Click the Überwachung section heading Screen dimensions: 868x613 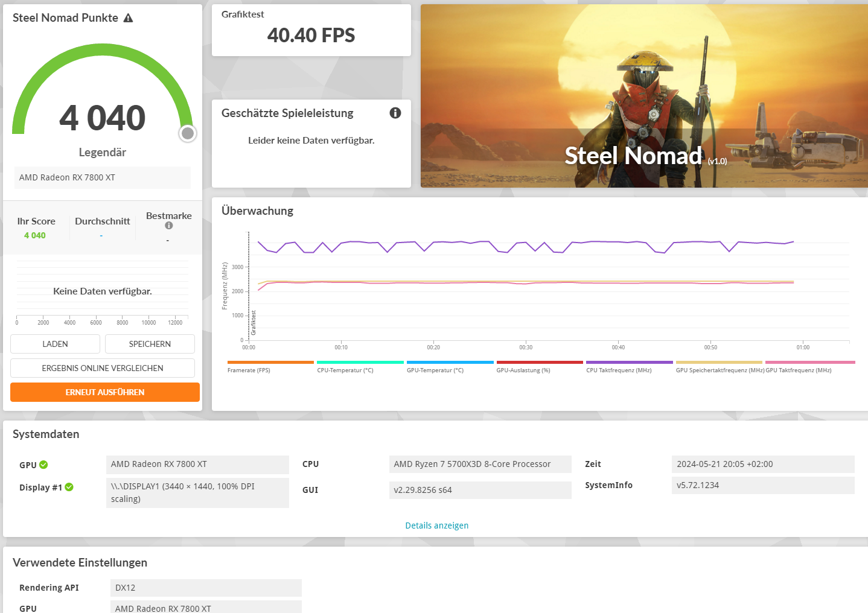(258, 211)
